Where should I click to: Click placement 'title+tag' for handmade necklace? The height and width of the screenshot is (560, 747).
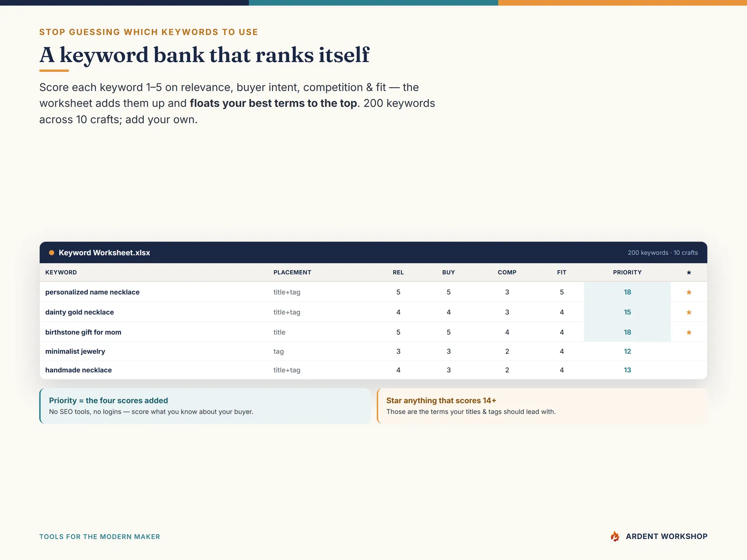pos(287,370)
